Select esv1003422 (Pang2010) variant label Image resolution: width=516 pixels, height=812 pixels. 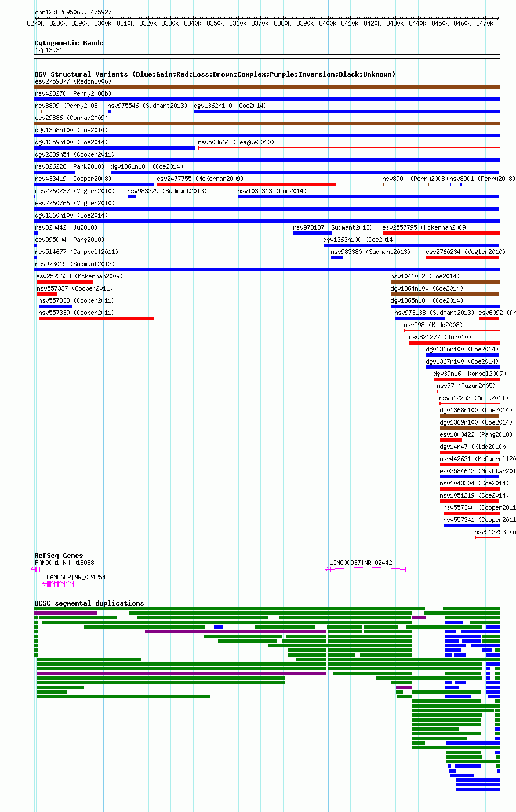(x=477, y=435)
